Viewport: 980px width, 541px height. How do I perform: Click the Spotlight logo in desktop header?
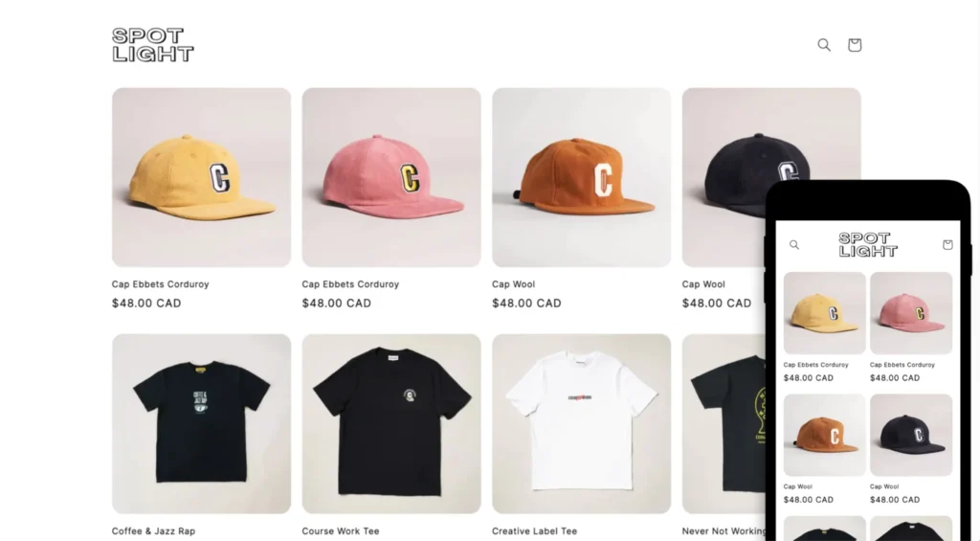152,45
